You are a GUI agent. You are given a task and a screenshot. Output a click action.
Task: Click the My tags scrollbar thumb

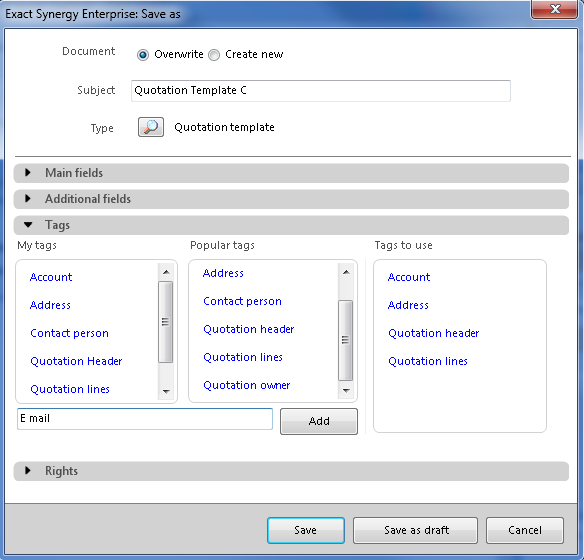(x=165, y=322)
